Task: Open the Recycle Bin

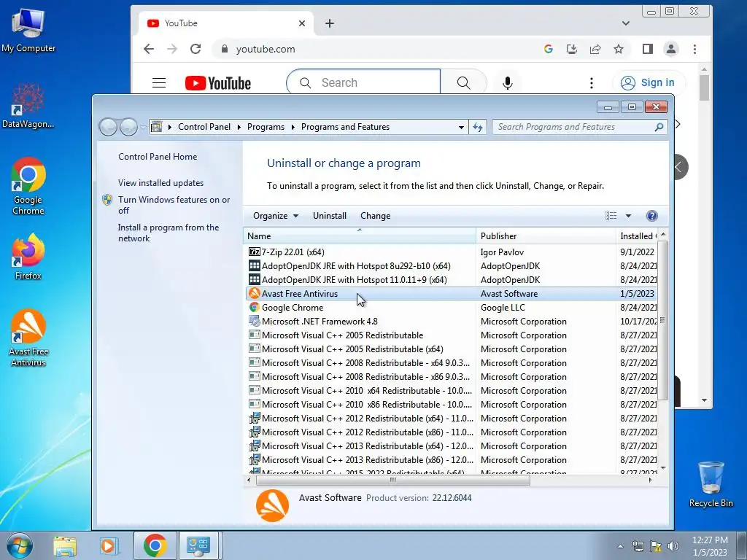Action: pos(711,484)
